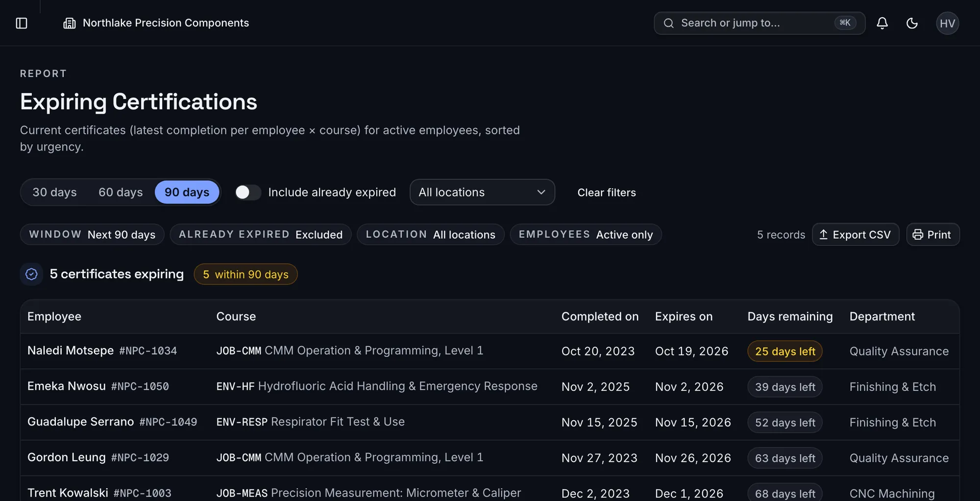Open employee Gordon Leung

(67, 457)
